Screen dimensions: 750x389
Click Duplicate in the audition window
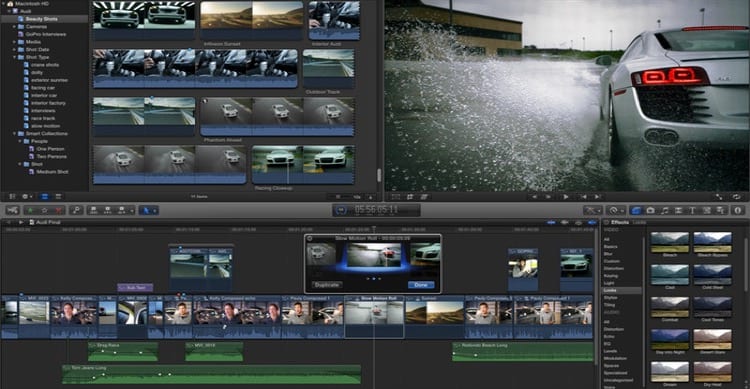click(327, 285)
